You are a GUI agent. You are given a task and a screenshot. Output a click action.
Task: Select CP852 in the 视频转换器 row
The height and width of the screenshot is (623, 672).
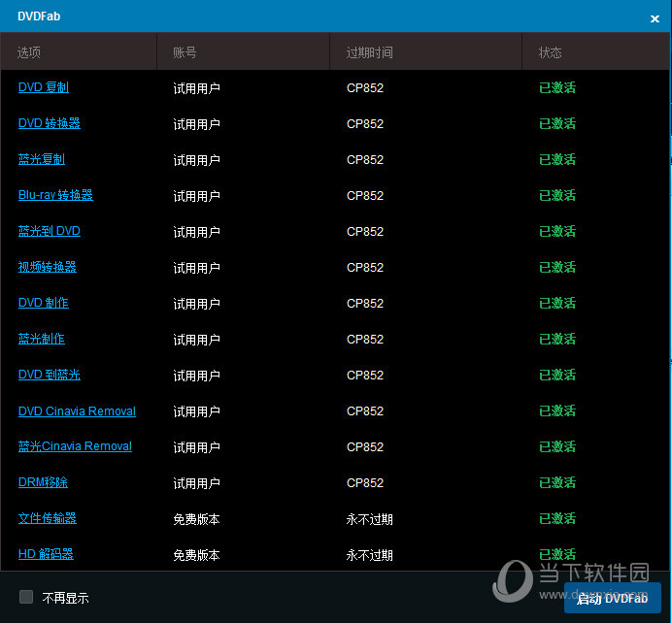(365, 268)
